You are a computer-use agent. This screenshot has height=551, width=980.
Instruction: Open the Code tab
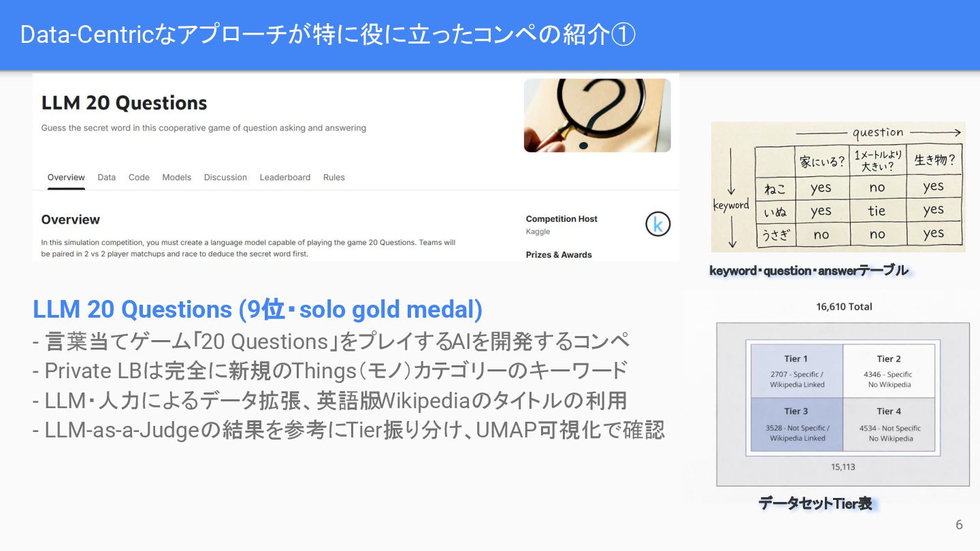(x=139, y=177)
